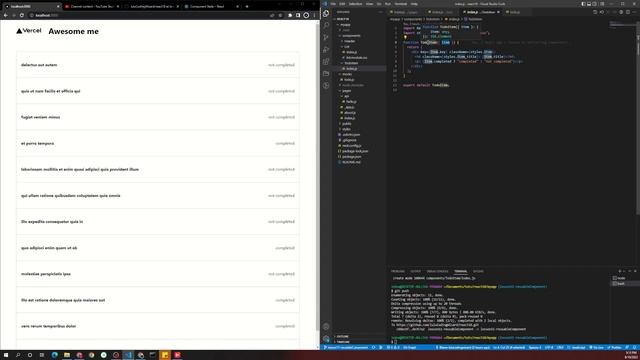Click the plus icon to add a terminal
The width and height of the screenshot is (640, 360).
(x=620, y=271)
